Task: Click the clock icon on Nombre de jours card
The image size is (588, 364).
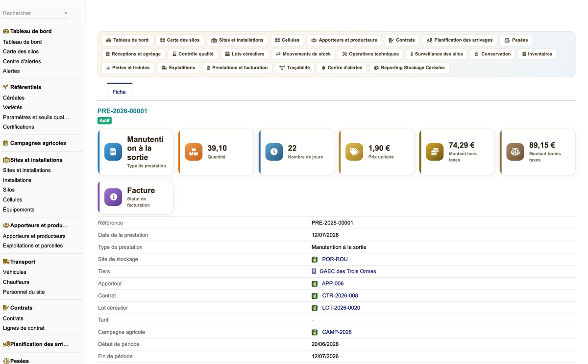Action: pyautogui.click(x=274, y=152)
